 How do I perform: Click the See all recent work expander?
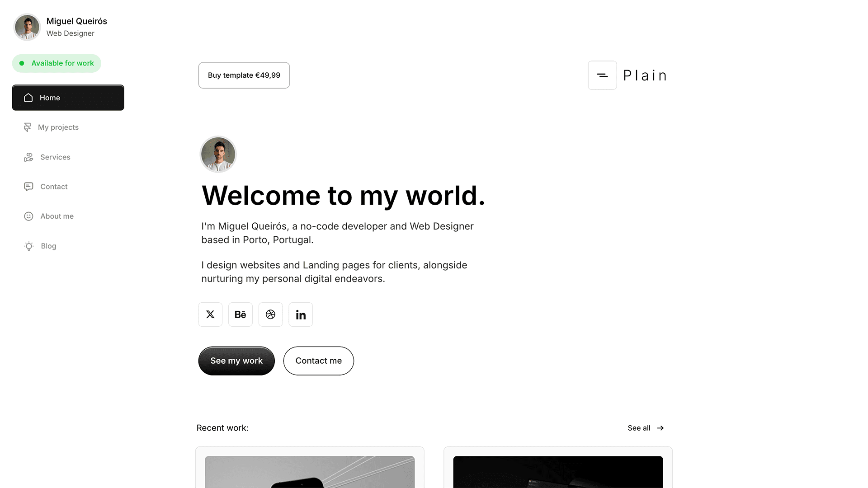[646, 428]
